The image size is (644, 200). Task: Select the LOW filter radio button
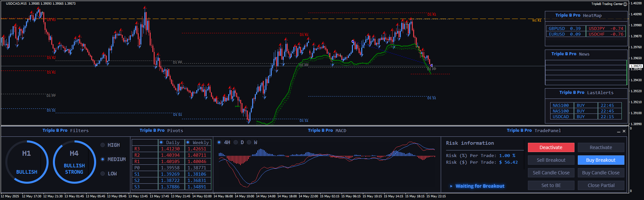pos(103,174)
